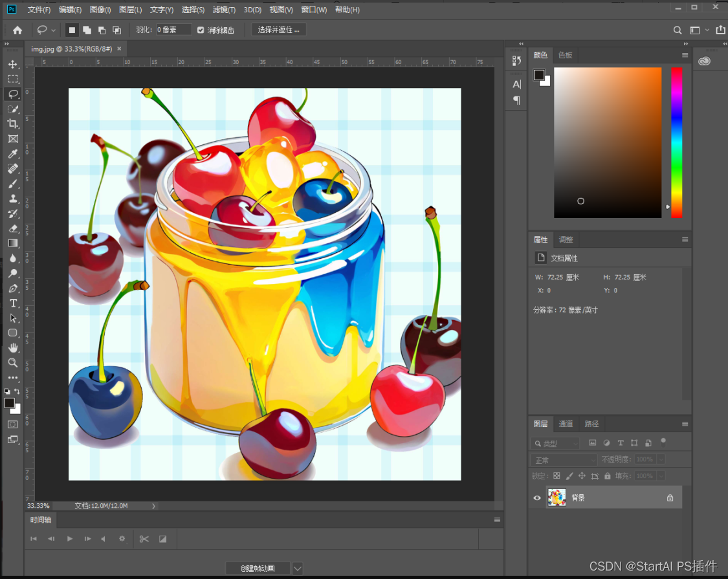728x579 pixels.
Task: Hide the 背景 layer with eye icon
Action: 536,497
